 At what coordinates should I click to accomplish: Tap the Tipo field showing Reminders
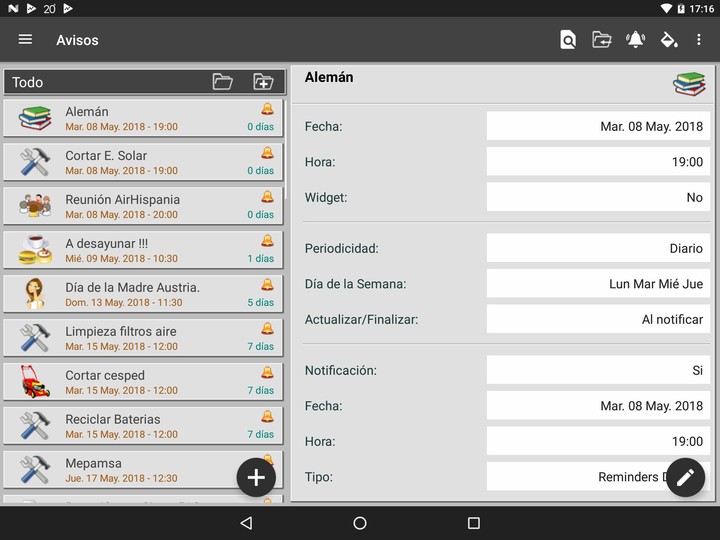pyautogui.click(x=598, y=477)
